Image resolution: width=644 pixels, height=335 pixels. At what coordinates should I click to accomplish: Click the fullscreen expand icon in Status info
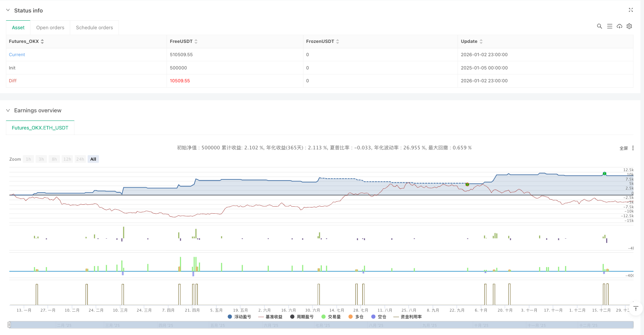coord(631,10)
